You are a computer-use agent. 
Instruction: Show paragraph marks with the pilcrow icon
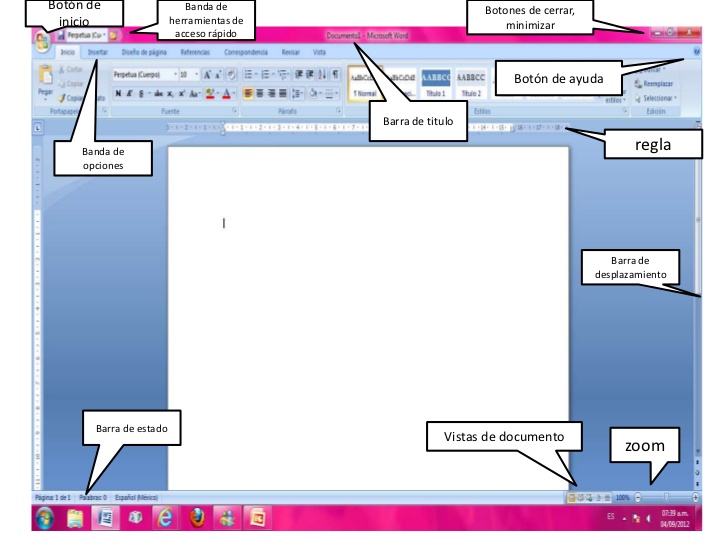[x=335, y=74]
